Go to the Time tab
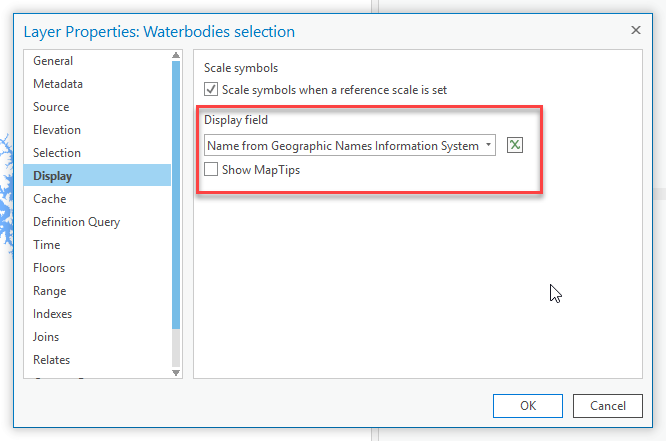Image resolution: width=666 pixels, height=441 pixels. tap(46, 245)
